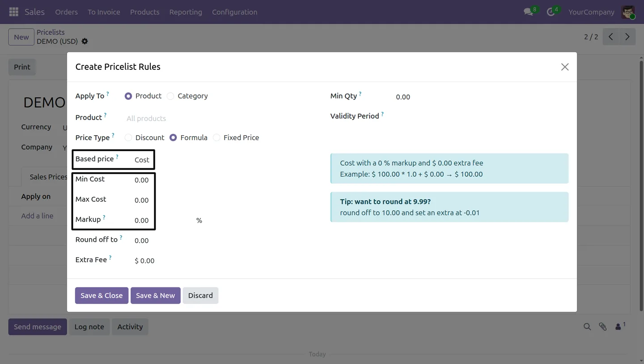This screenshot has width=644, height=364.
Task: Show help tooltip for Apply To
Action: pos(108,94)
